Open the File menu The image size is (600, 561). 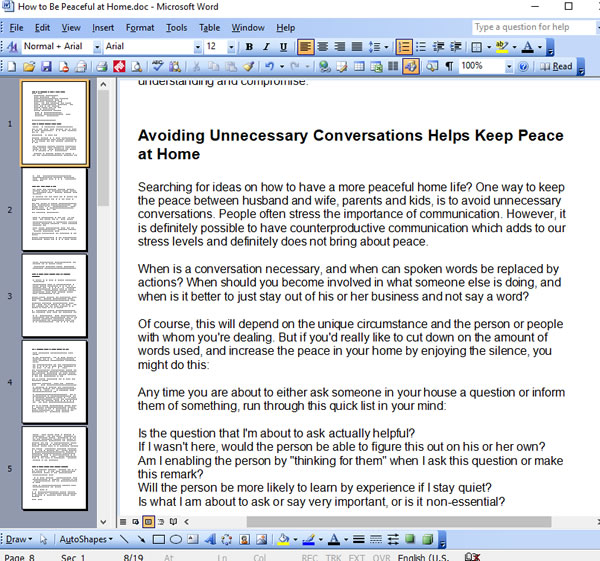(x=16, y=28)
